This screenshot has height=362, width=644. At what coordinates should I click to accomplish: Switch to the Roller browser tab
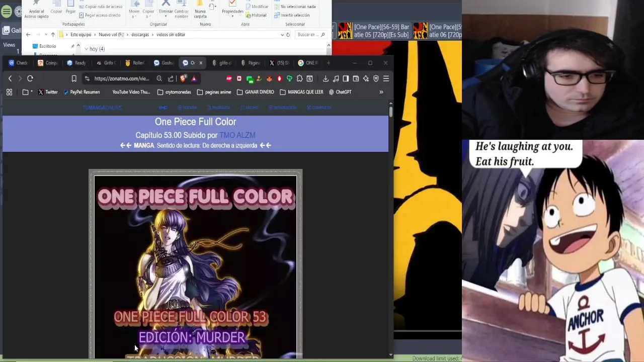click(x=134, y=63)
